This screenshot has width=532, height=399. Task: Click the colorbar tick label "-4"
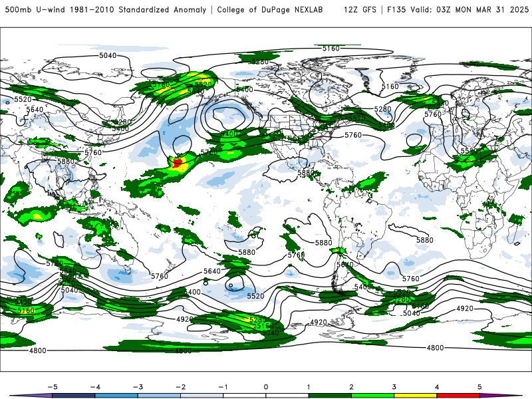[95, 387]
